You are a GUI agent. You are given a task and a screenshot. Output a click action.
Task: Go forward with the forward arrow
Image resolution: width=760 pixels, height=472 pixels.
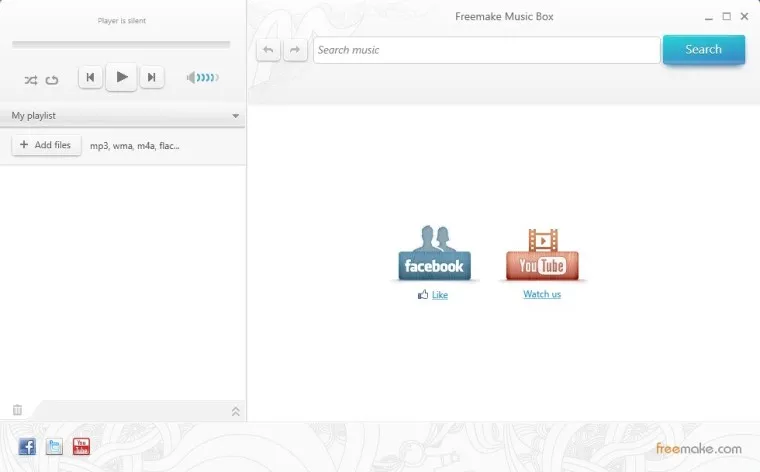point(295,50)
